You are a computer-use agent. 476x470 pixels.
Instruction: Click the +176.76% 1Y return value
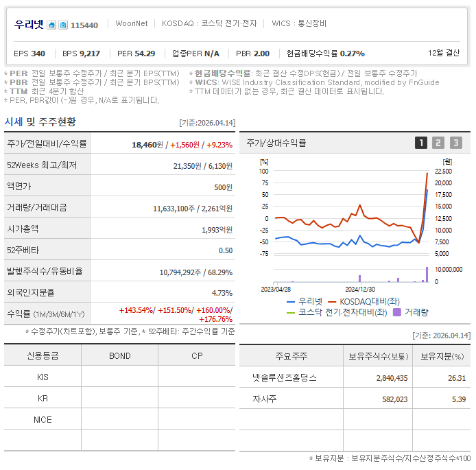click(x=215, y=319)
